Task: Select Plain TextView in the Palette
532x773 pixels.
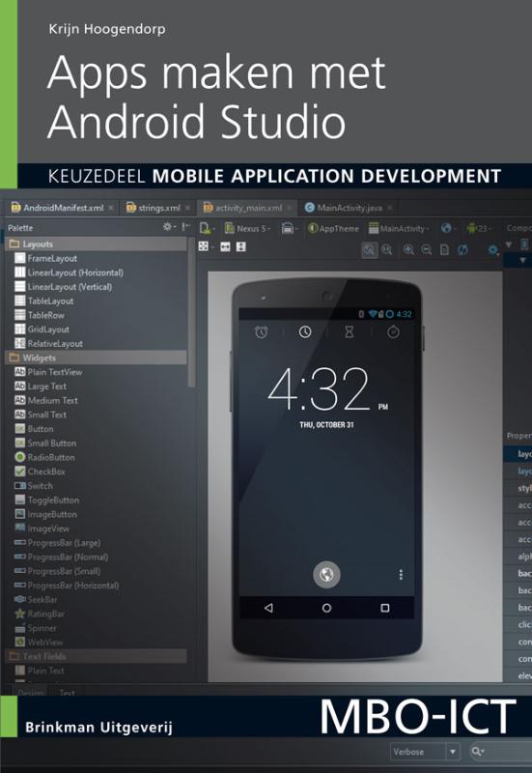Action: click(48, 372)
